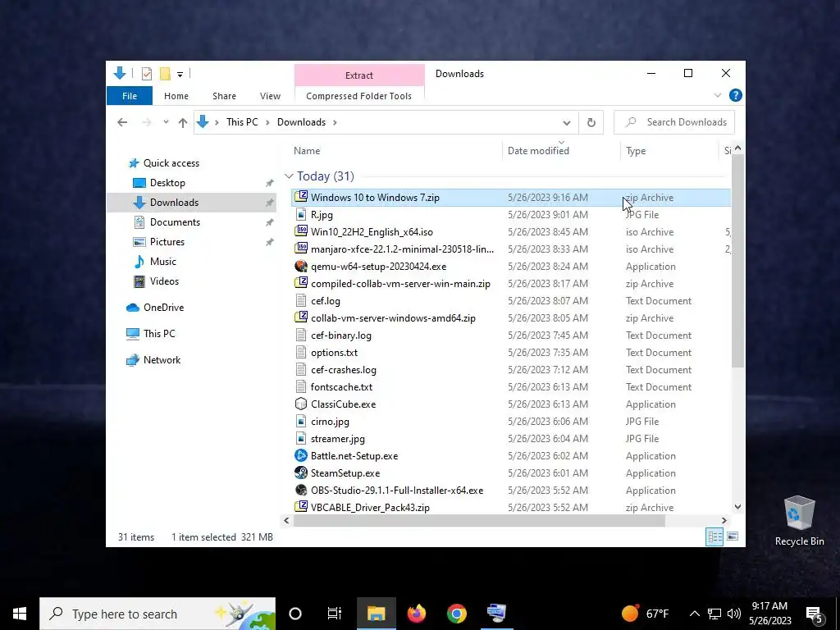This screenshot has width=840, height=630.
Task: Switch to the Share ribbon tab
Action: (224, 96)
